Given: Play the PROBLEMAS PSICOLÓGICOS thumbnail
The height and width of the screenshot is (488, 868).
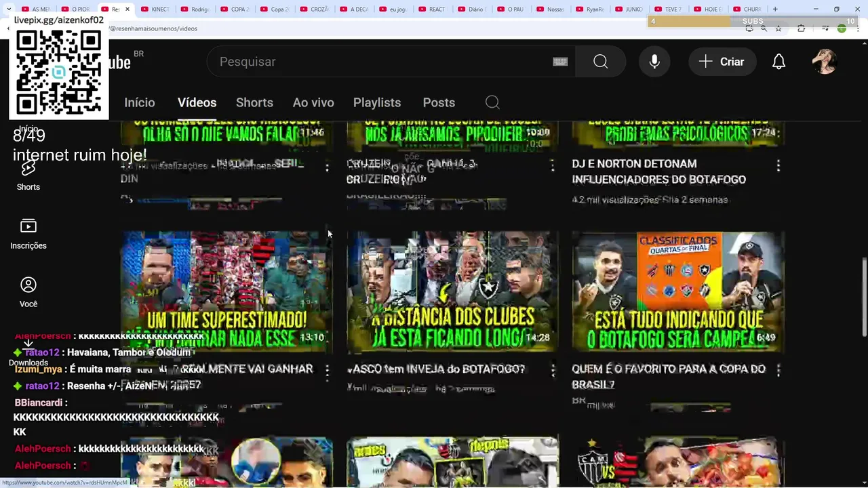Looking at the screenshot, I should [678, 135].
